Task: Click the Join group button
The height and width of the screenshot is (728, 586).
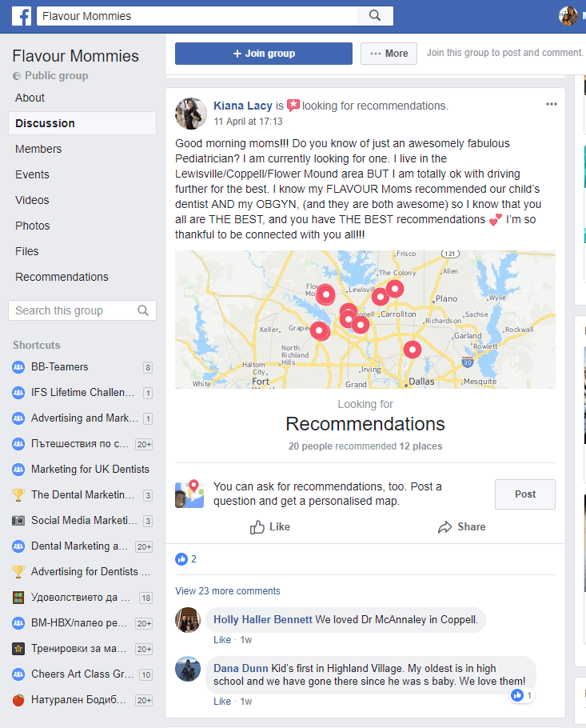Action: point(264,54)
